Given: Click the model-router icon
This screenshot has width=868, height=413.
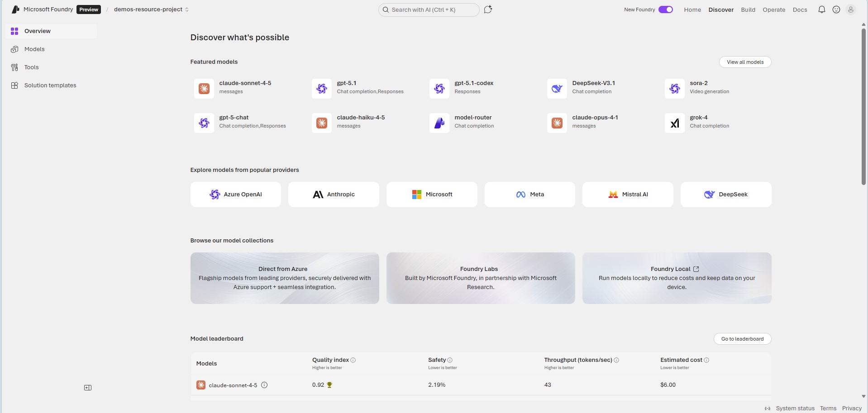Looking at the screenshot, I should click(x=439, y=123).
